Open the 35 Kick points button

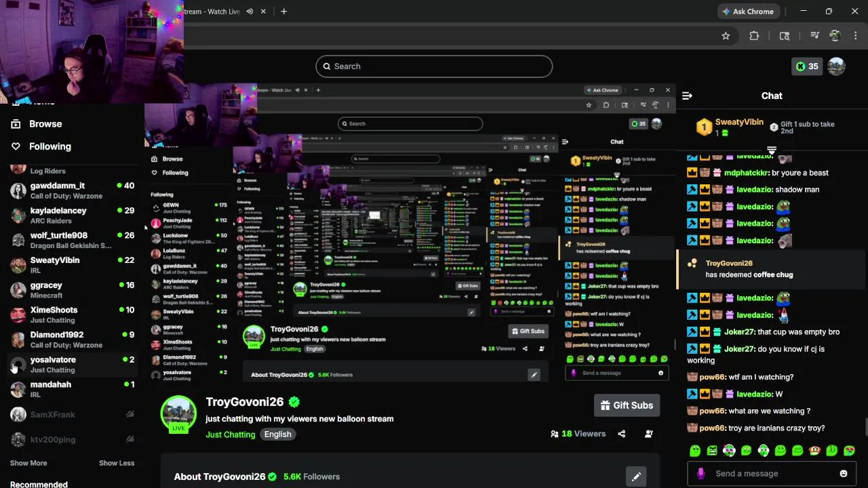[807, 66]
